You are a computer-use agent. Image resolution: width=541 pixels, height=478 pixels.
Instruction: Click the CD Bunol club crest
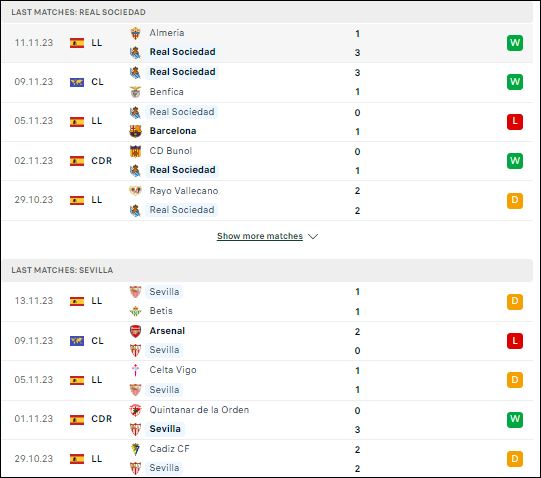click(x=135, y=151)
